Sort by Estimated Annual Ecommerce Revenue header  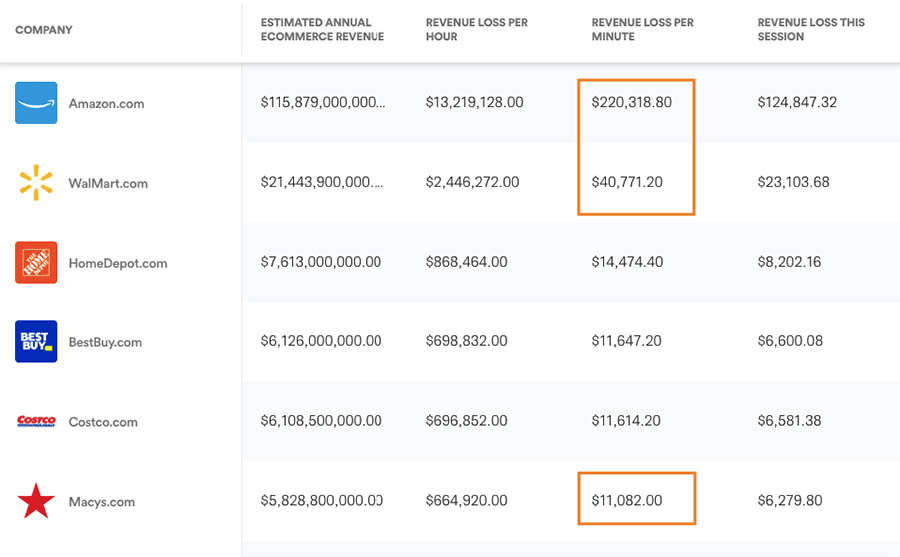[322, 30]
